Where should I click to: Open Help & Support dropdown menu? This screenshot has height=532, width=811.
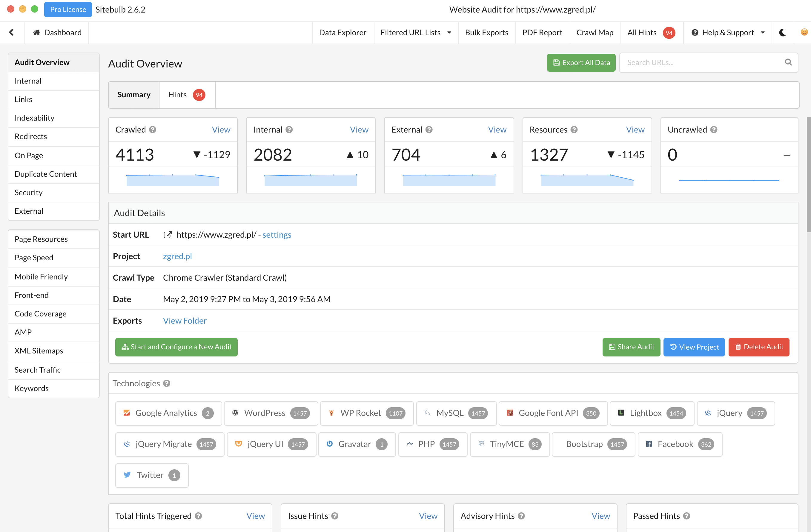coord(727,32)
